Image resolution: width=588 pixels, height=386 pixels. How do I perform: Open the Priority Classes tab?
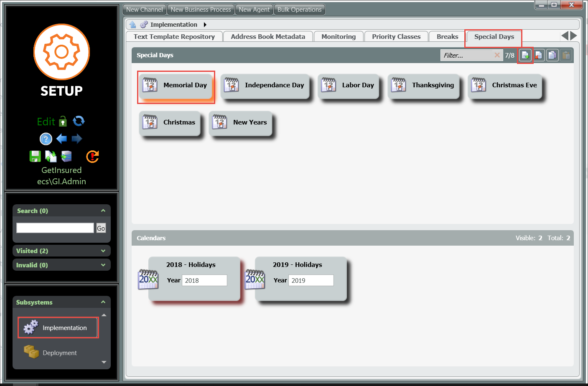pyautogui.click(x=396, y=37)
